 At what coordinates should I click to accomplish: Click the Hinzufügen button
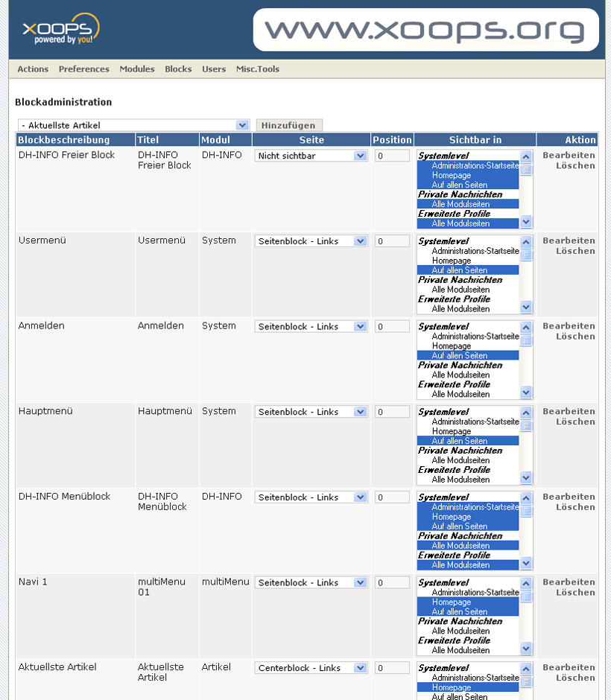coord(289,125)
